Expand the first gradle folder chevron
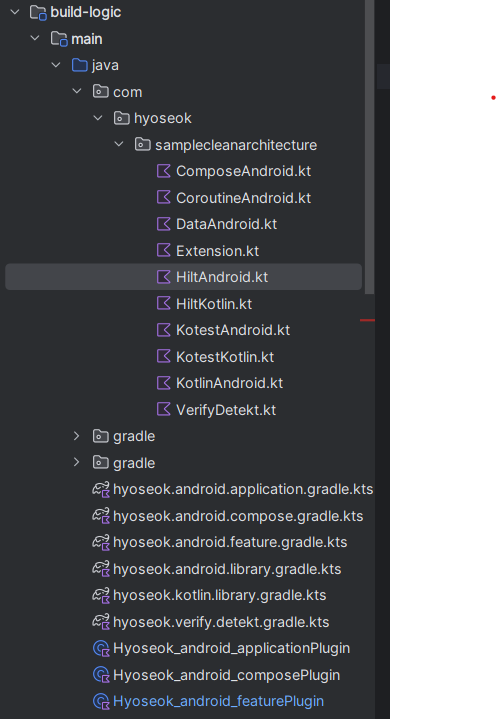 pyautogui.click(x=77, y=436)
